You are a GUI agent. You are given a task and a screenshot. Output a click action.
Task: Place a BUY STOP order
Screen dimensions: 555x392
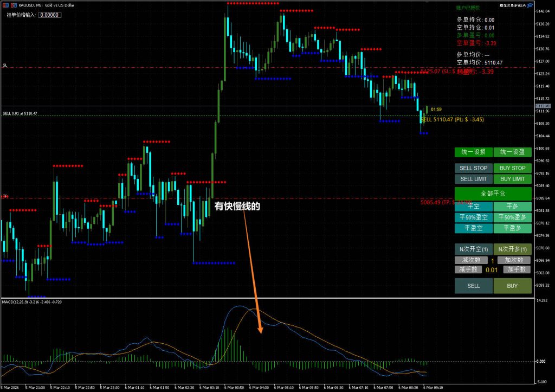(x=512, y=168)
